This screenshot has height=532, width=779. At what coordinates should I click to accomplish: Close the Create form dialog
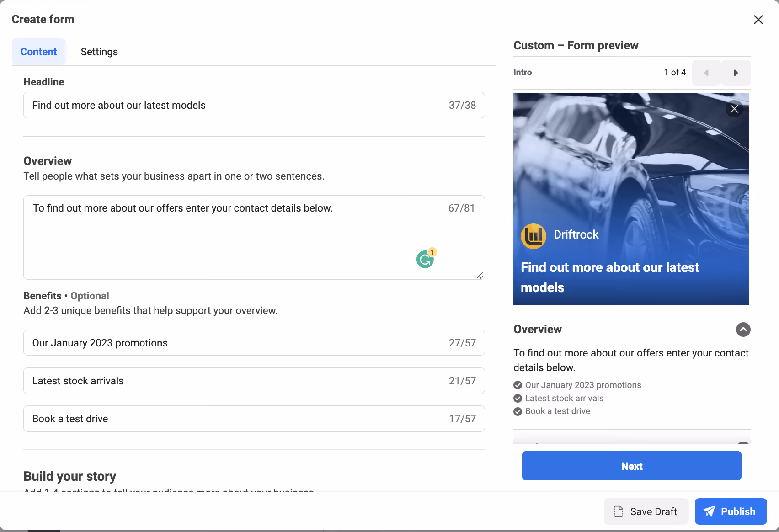coord(758,20)
